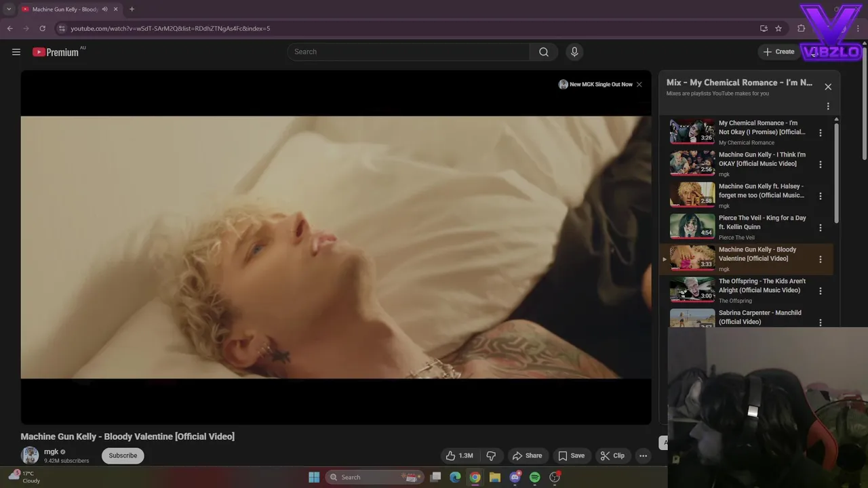The height and width of the screenshot is (488, 868).
Task: Launch Microsoft Edge from taskbar
Action: 456,477
